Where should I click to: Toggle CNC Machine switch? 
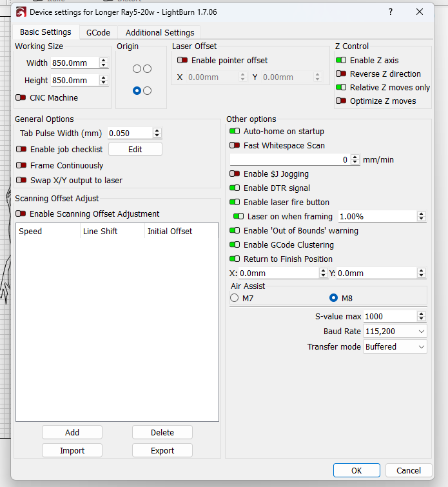(x=21, y=97)
